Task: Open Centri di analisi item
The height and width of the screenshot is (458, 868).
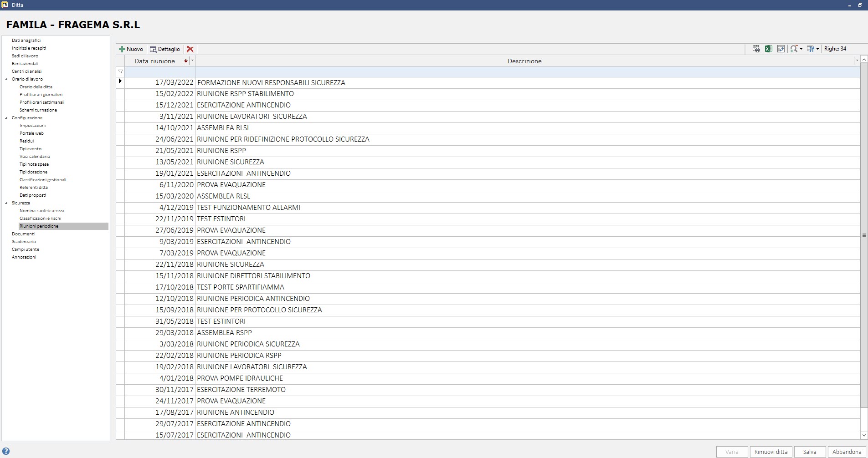Action: (26, 71)
